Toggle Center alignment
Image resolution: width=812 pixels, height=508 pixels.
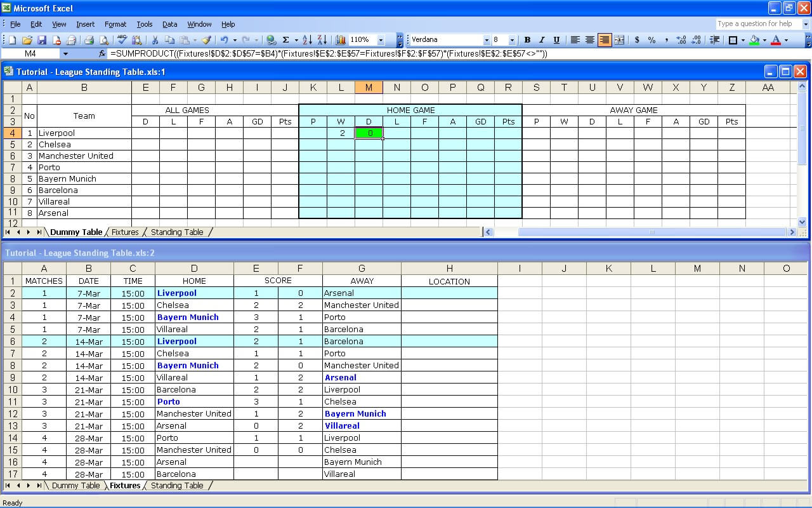tap(590, 40)
